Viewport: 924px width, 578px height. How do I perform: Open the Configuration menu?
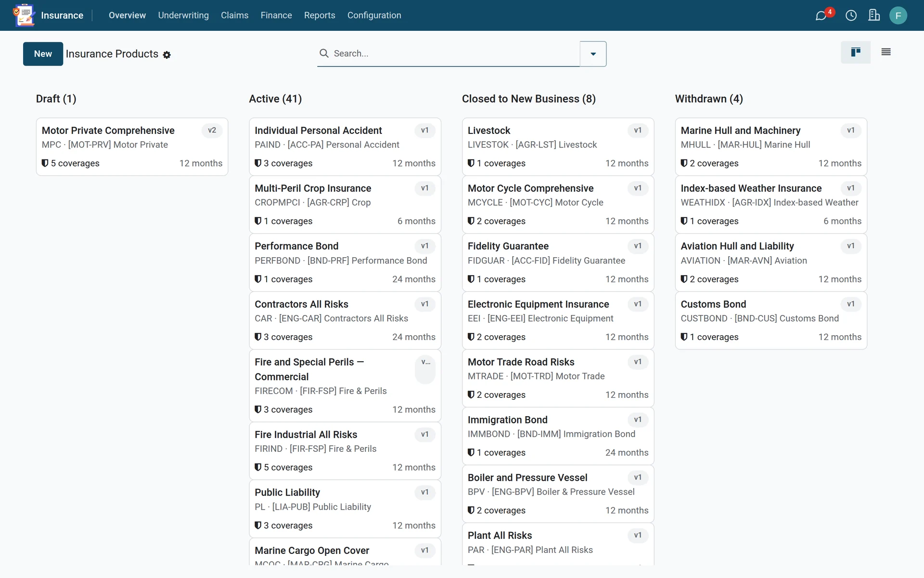point(374,15)
